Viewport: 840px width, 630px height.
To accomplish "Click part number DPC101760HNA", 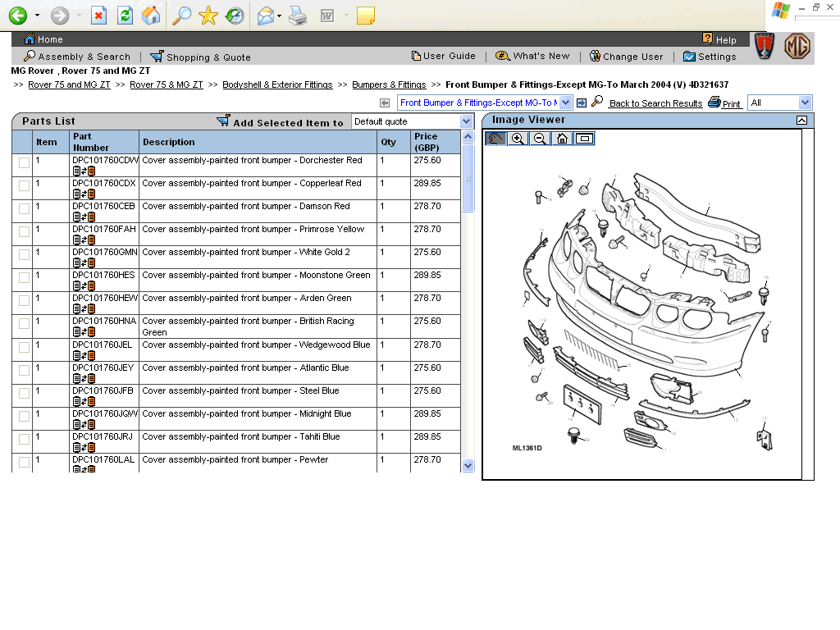I will [104, 321].
